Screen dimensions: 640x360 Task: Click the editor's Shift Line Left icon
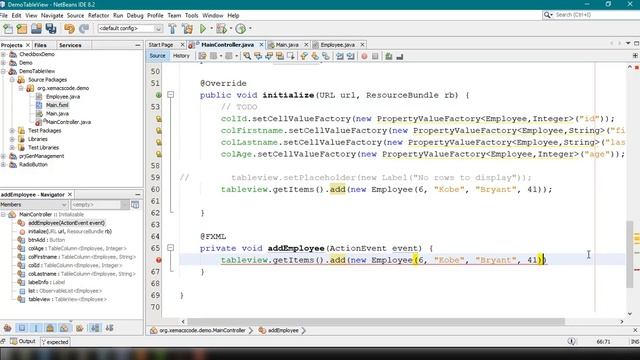[x=340, y=56]
